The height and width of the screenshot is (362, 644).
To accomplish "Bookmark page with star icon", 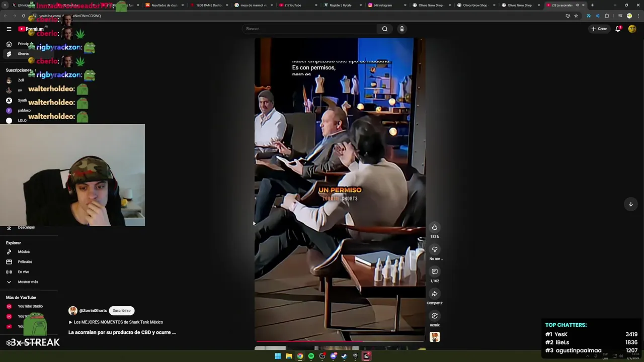I will 576,16.
